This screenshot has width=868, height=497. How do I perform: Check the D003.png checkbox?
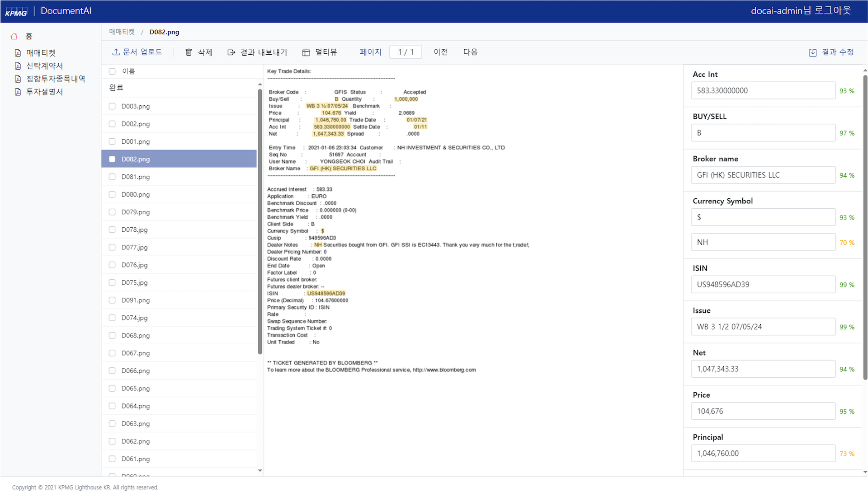112,106
